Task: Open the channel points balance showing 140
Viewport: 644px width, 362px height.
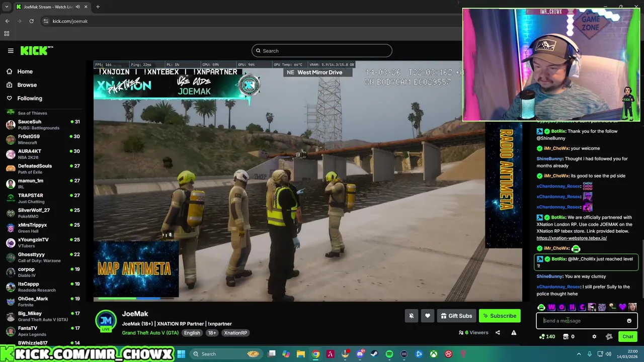Action: coord(547,336)
